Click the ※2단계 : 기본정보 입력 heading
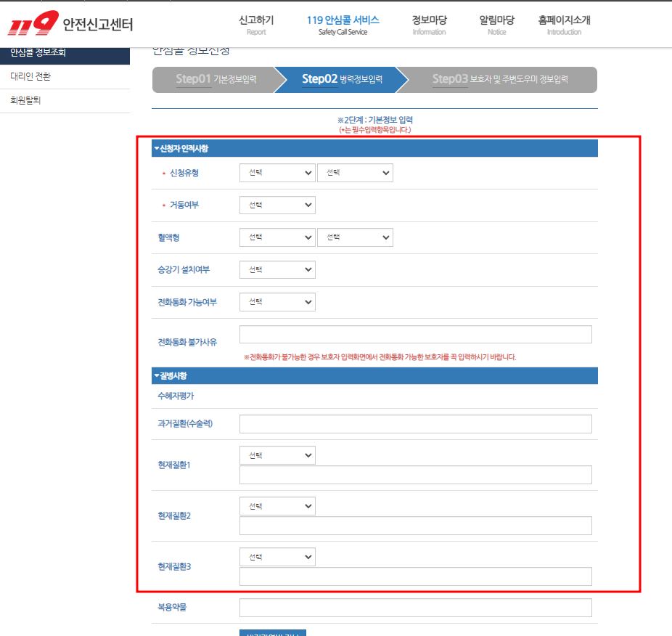This screenshot has height=636, width=672. coord(375,120)
